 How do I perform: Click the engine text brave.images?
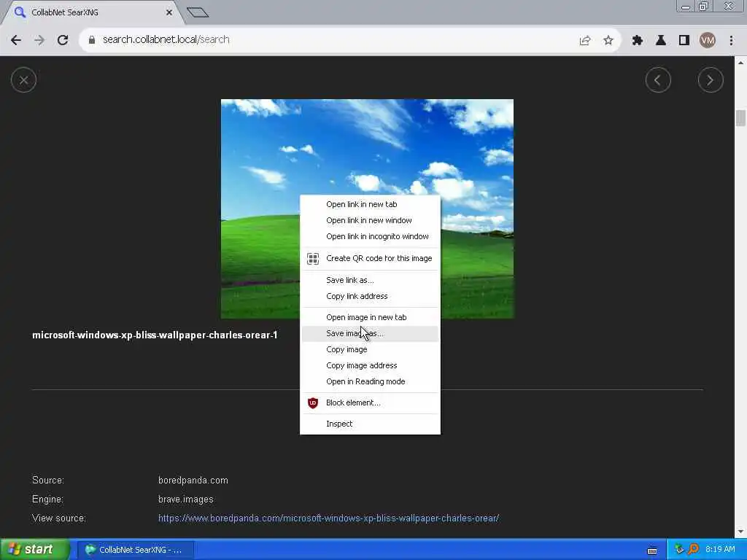tap(186, 499)
